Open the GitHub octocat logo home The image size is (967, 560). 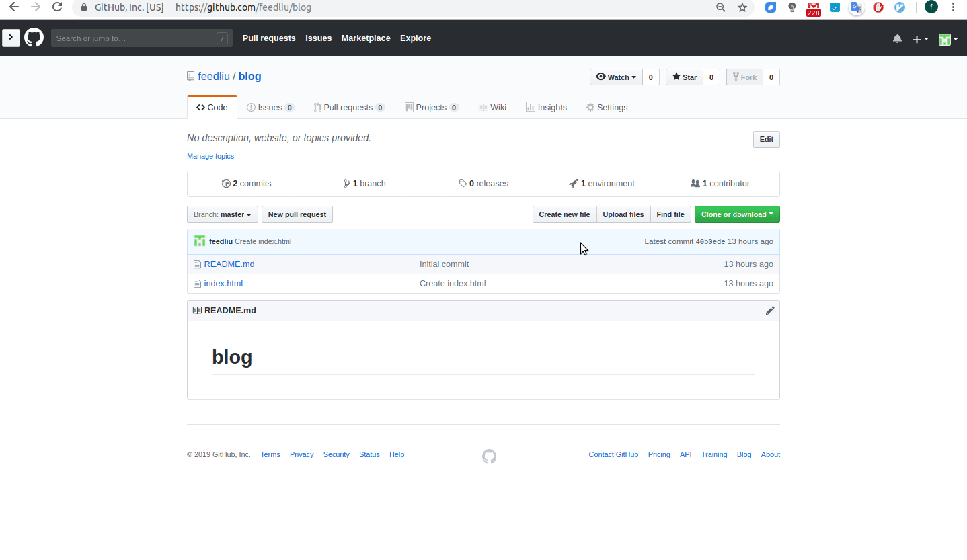34,38
